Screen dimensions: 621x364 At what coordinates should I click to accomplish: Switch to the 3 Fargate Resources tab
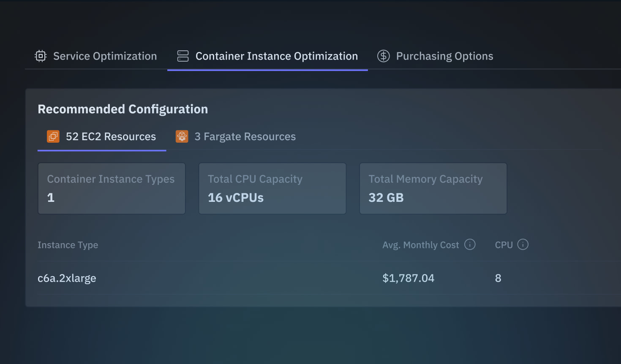tap(245, 137)
